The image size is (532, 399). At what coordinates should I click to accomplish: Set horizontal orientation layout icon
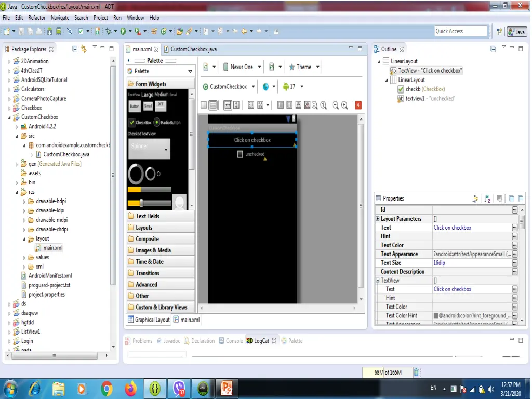click(x=204, y=105)
